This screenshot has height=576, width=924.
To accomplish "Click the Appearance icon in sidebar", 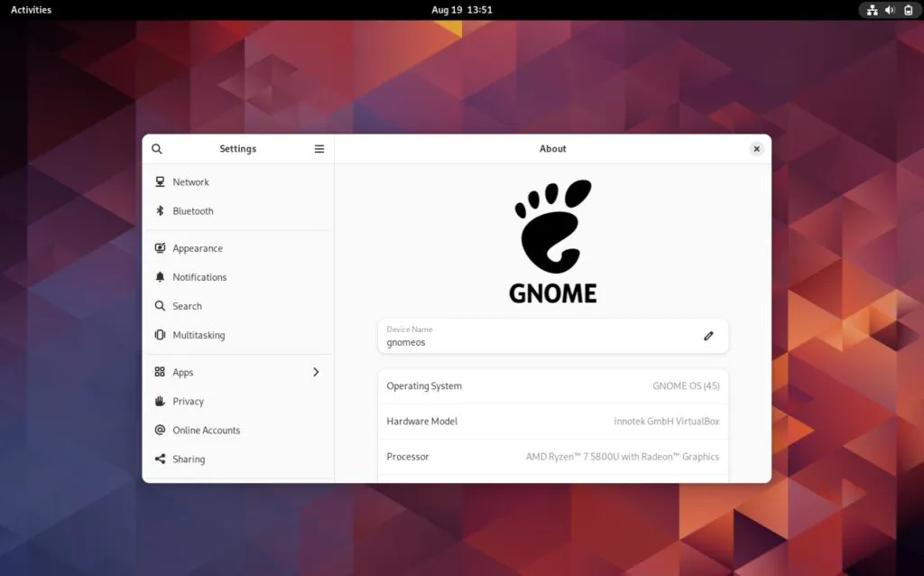I will coord(160,248).
